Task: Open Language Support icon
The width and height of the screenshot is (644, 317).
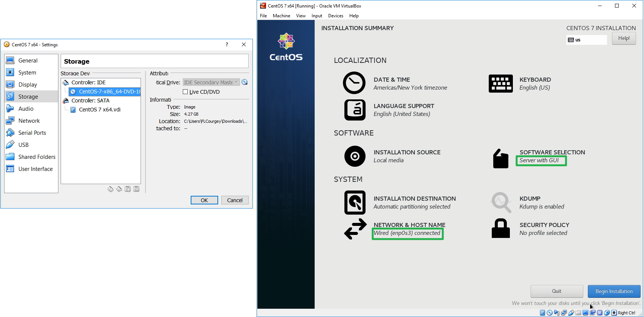Action: click(355, 110)
